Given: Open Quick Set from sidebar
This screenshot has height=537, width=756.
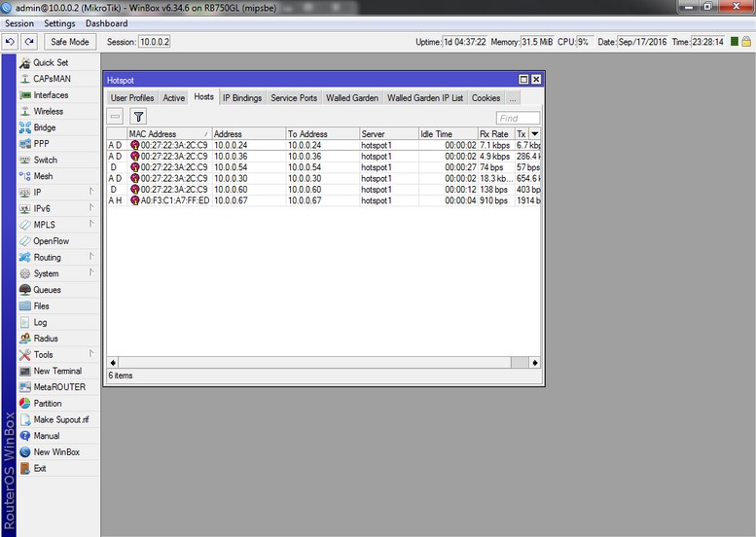Looking at the screenshot, I should coord(51,62).
